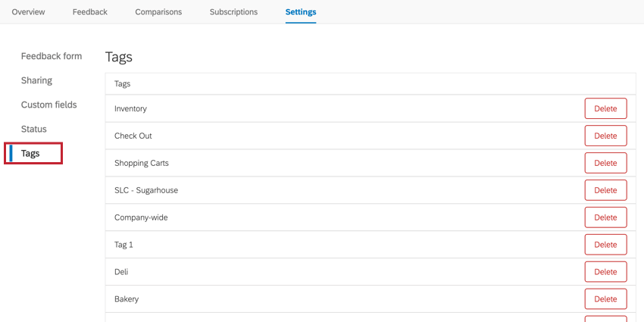Image resolution: width=644 pixels, height=322 pixels.
Task: Click the Tags column header in table
Action: [x=122, y=84]
